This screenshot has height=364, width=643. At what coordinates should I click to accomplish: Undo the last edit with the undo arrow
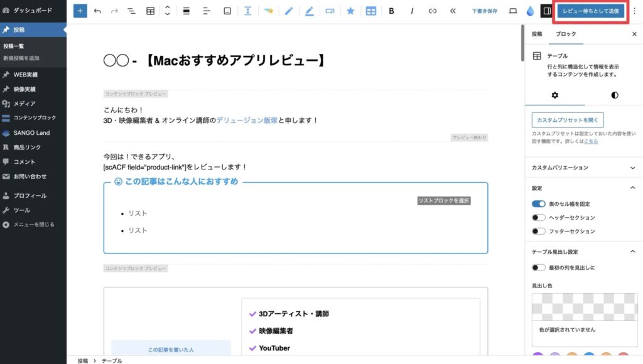[x=97, y=11]
